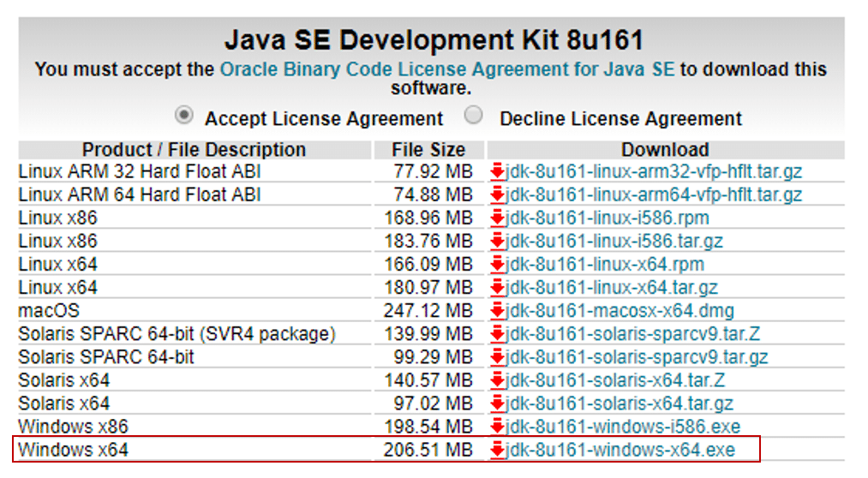Download jdk-8u161-linux-arm64-vfp-hflt.tar.gz
This screenshot has height=478, width=868.
(x=653, y=195)
